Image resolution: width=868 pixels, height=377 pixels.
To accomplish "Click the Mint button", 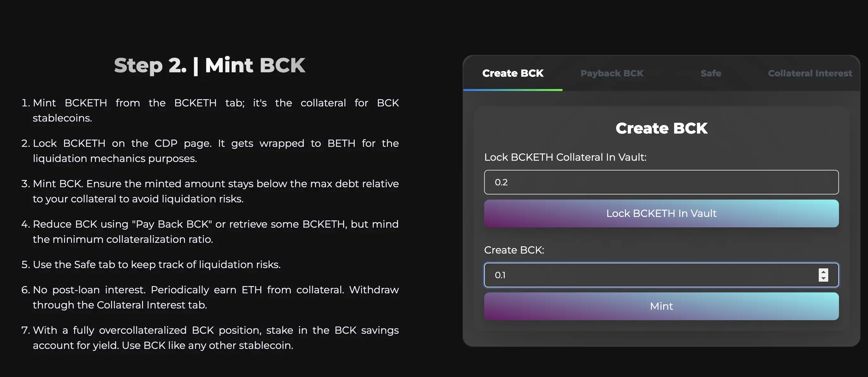I will coord(661,306).
